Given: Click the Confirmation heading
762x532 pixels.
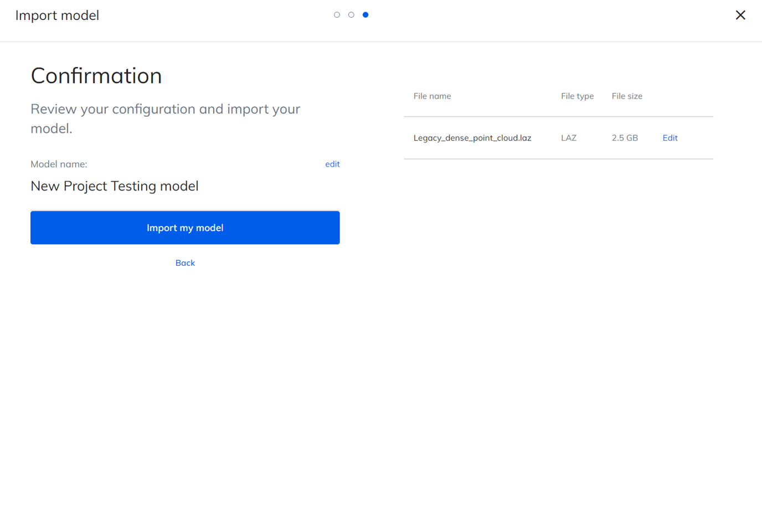Looking at the screenshot, I should point(96,76).
